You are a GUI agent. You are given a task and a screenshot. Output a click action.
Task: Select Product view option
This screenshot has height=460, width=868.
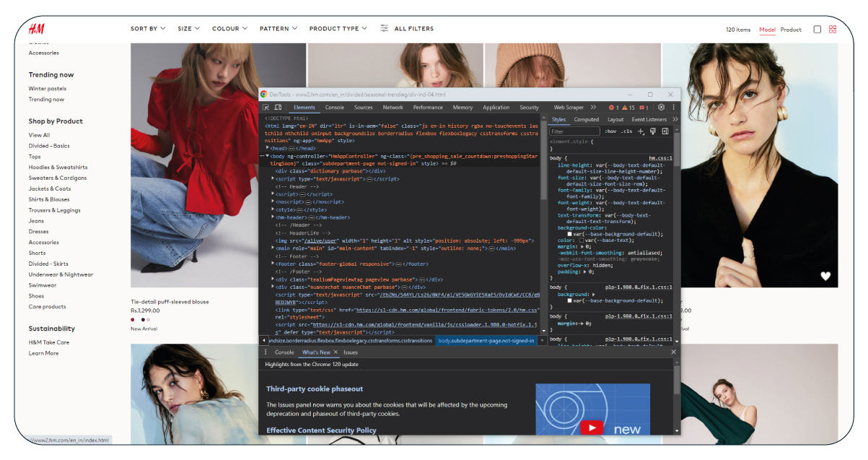(791, 30)
